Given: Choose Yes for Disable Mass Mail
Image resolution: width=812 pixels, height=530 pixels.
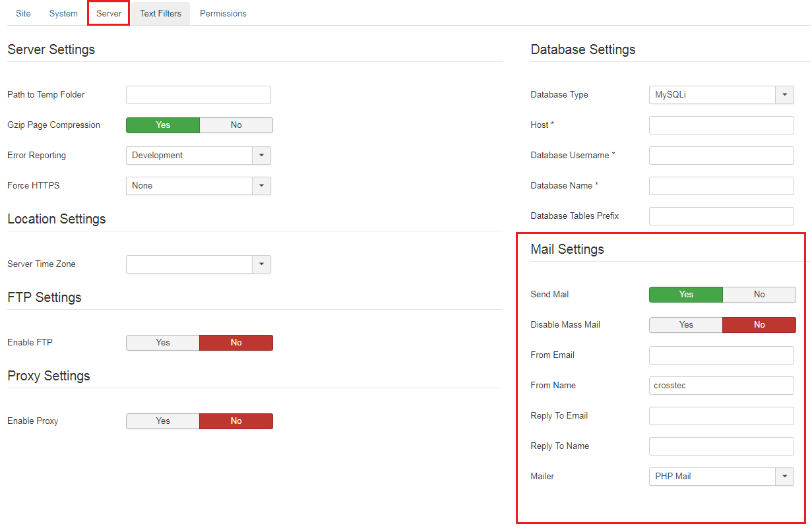Looking at the screenshot, I should [x=686, y=325].
